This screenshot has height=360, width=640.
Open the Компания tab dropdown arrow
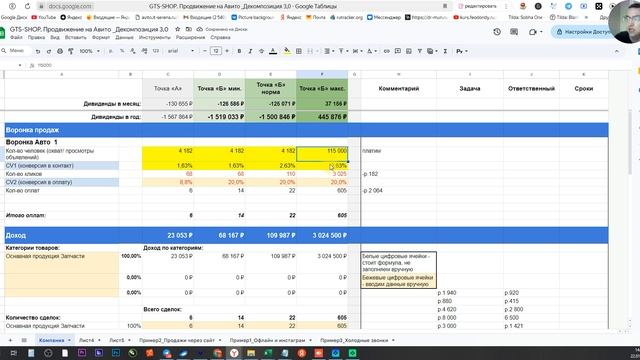[x=69, y=340]
